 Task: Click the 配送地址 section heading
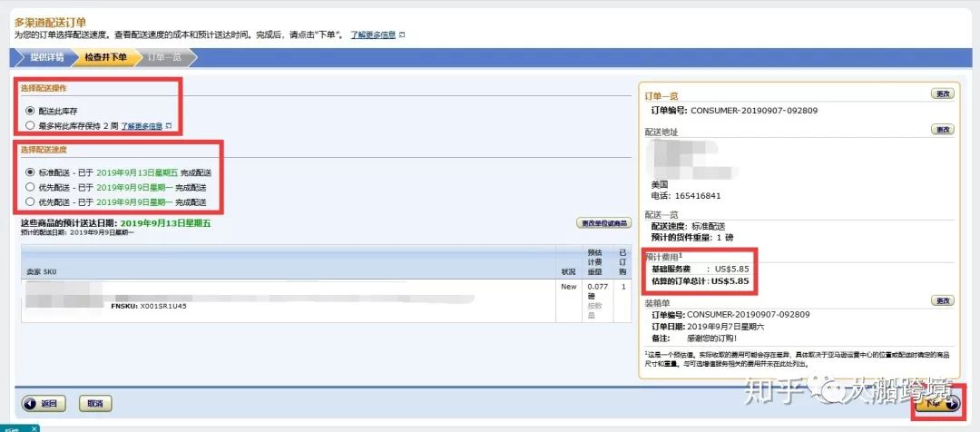pyautogui.click(x=661, y=133)
